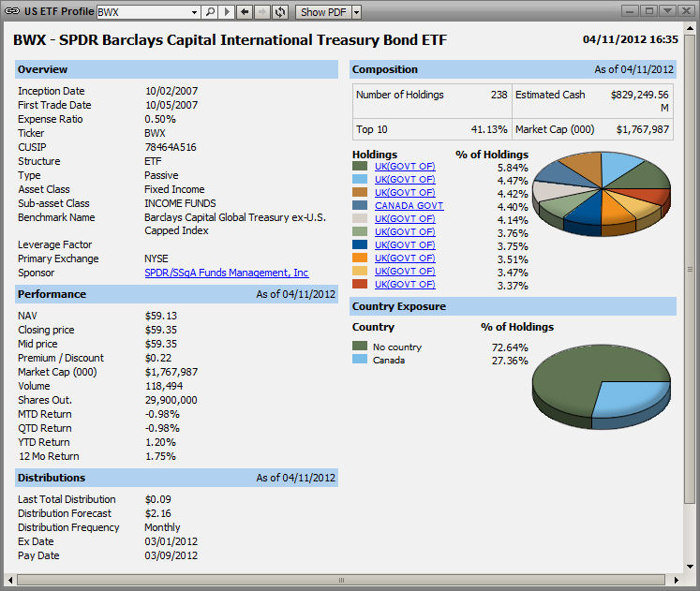Open the UK(GOVT OF) holding at 3.75%
This screenshot has height=591, width=700.
[x=405, y=244]
